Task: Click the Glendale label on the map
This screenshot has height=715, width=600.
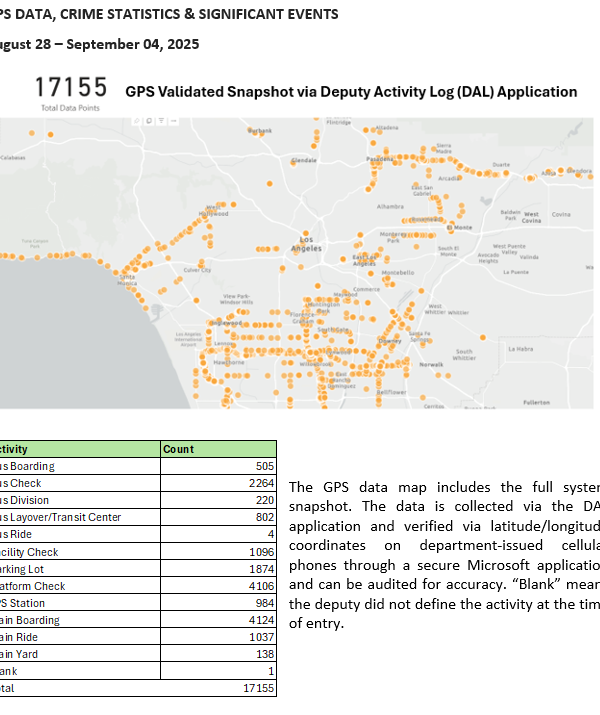Action: (304, 160)
